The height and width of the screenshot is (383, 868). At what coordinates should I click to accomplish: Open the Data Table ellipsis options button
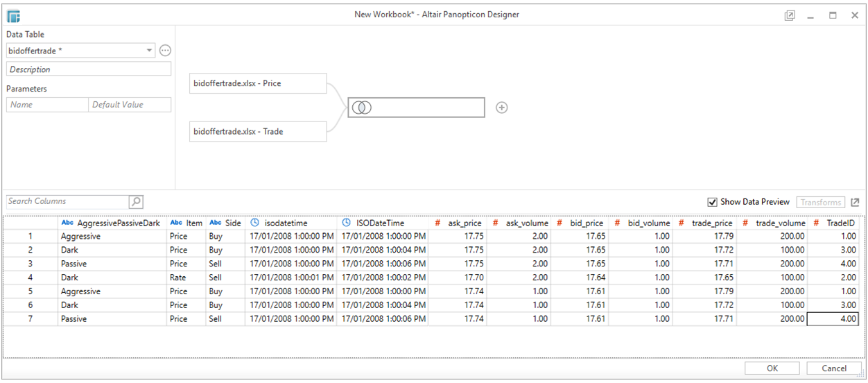(x=165, y=51)
